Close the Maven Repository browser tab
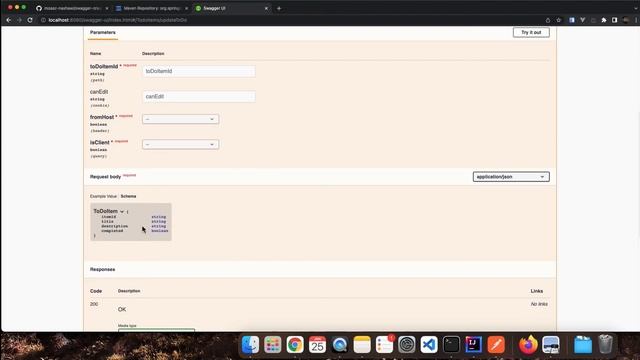Viewport: 640px width, 360px height. coord(187,8)
